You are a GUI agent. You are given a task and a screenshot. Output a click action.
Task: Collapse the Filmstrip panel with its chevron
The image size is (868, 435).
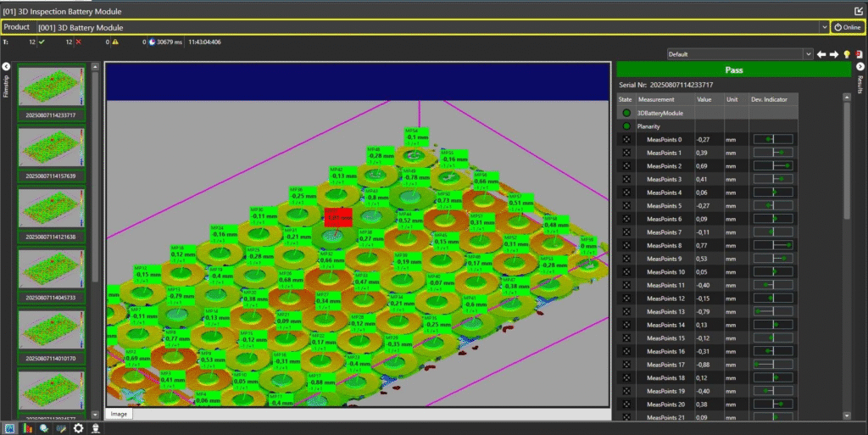coord(6,66)
